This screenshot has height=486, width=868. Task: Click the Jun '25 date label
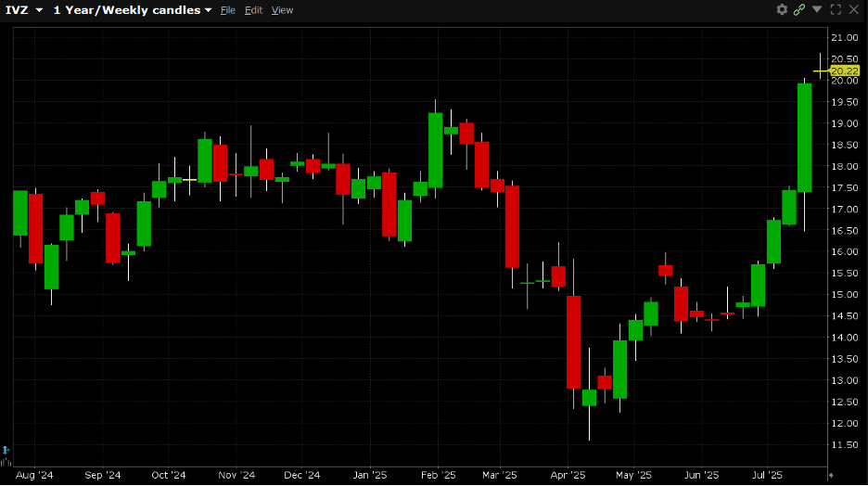(x=701, y=476)
